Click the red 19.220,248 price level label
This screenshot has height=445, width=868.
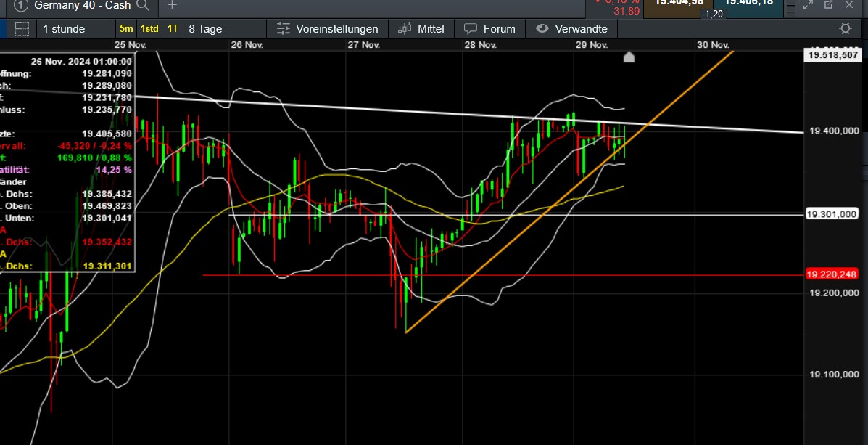click(832, 274)
